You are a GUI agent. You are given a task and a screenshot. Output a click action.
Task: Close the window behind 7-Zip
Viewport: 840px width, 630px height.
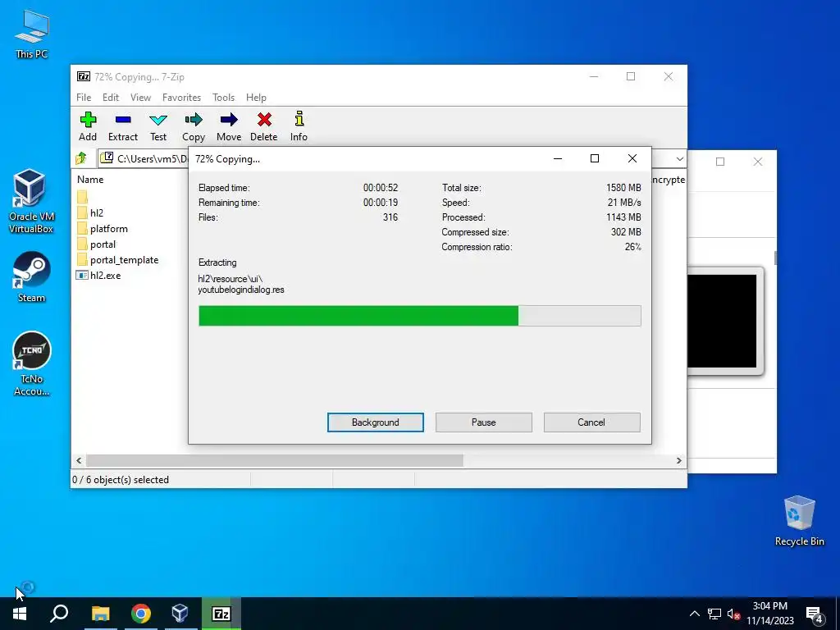point(757,162)
